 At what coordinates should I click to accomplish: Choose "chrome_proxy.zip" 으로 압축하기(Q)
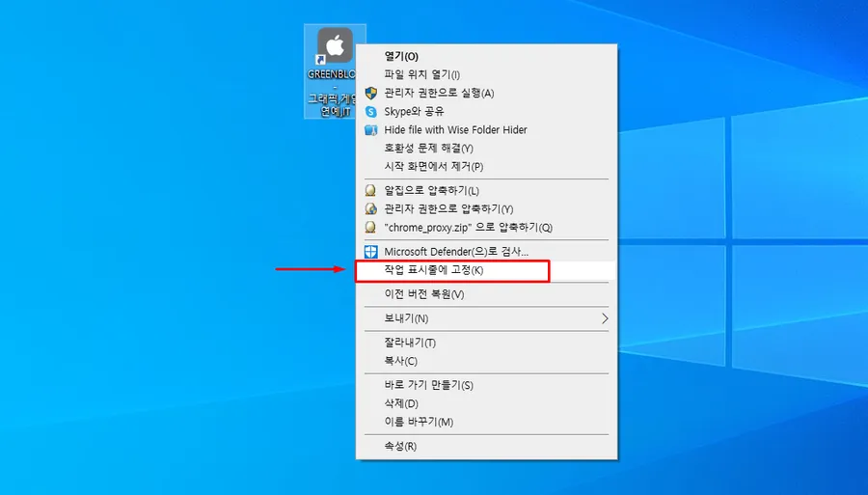(x=486, y=228)
